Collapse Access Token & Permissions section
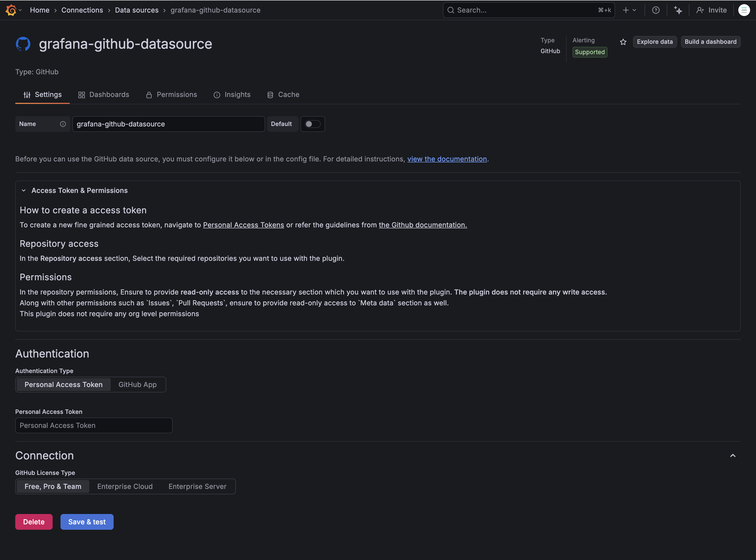The image size is (756, 560). point(24,190)
